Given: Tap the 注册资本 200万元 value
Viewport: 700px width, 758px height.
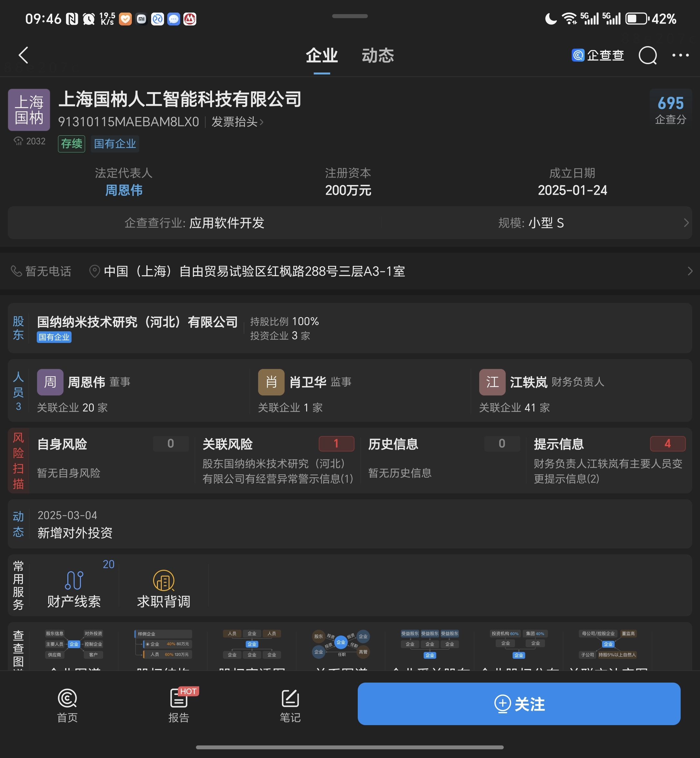Looking at the screenshot, I should coord(348,190).
